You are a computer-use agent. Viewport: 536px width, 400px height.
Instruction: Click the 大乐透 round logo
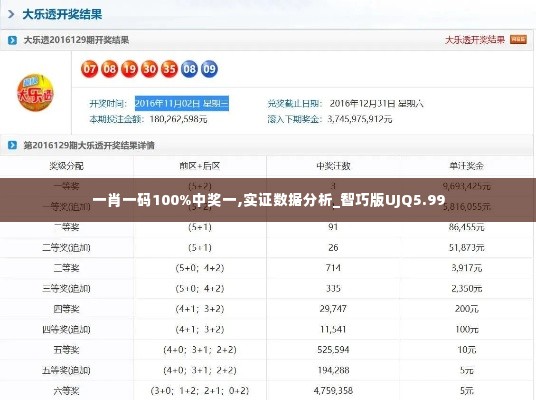click(35, 93)
